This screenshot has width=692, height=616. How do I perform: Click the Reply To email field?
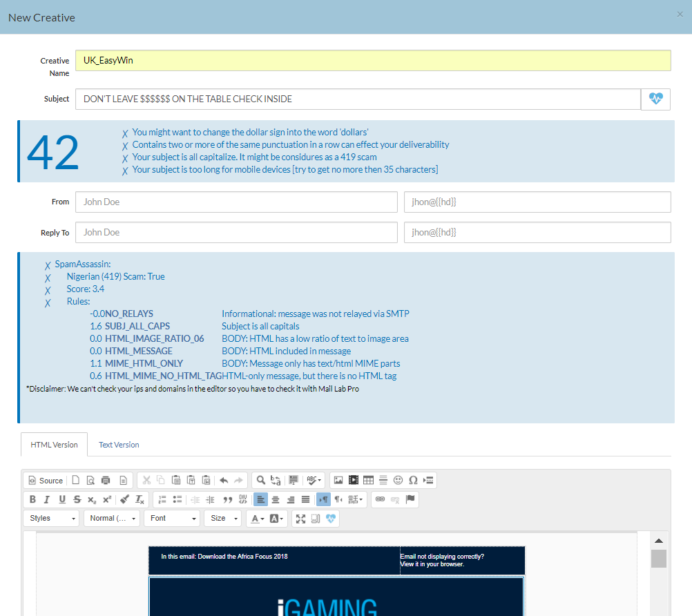click(x=537, y=232)
